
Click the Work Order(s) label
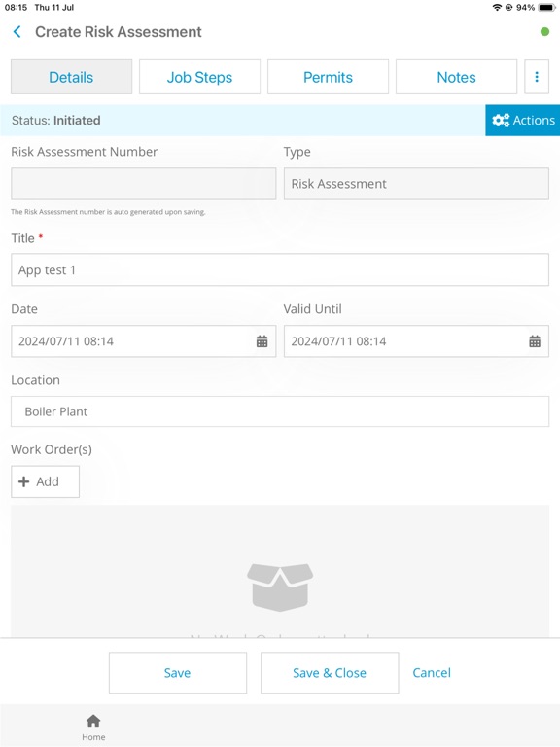[52, 449]
